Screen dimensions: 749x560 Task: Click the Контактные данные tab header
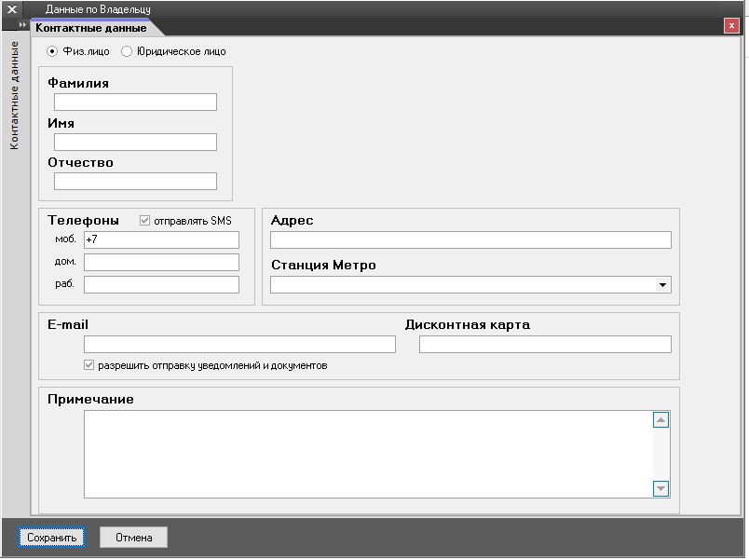90,28
